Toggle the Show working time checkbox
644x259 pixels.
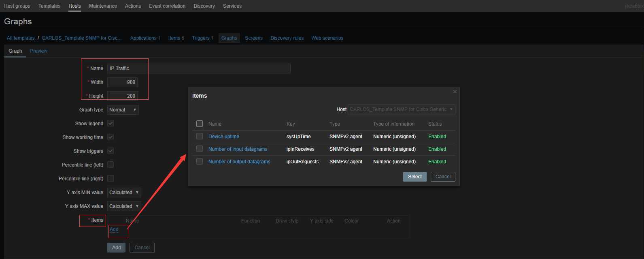[111, 137]
